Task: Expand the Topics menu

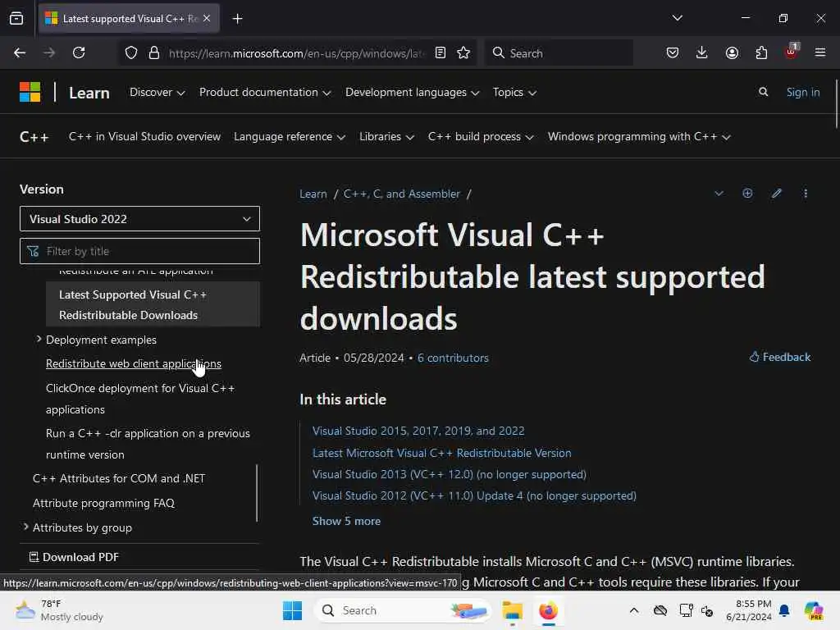Action: point(514,92)
